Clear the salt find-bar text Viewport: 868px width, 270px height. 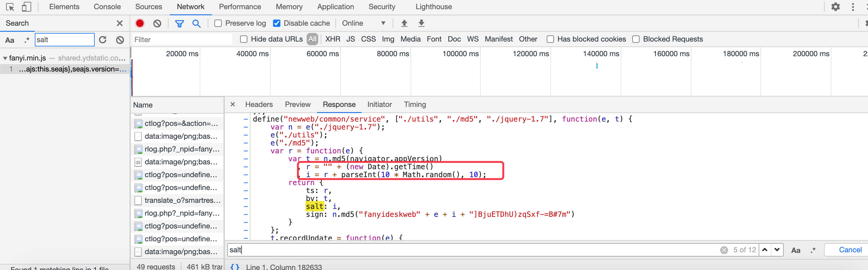(x=724, y=250)
